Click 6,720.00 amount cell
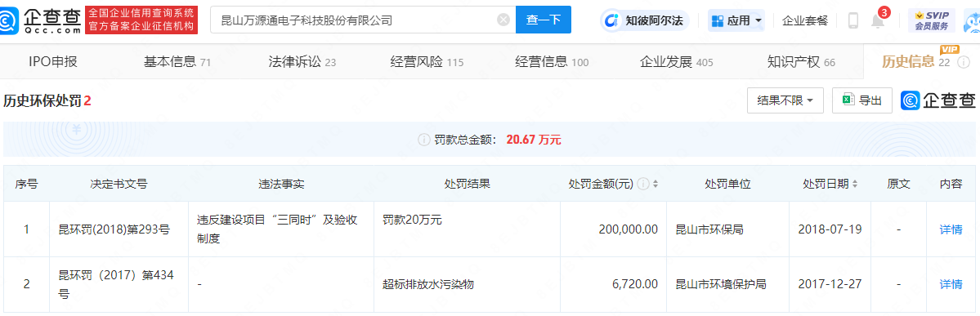980x316 pixels. coord(634,284)
